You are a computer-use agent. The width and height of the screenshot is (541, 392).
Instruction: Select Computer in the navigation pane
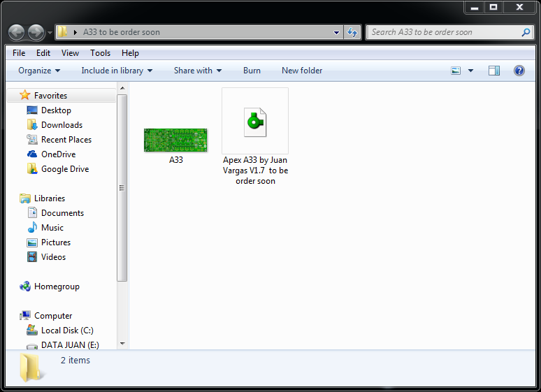53,316
